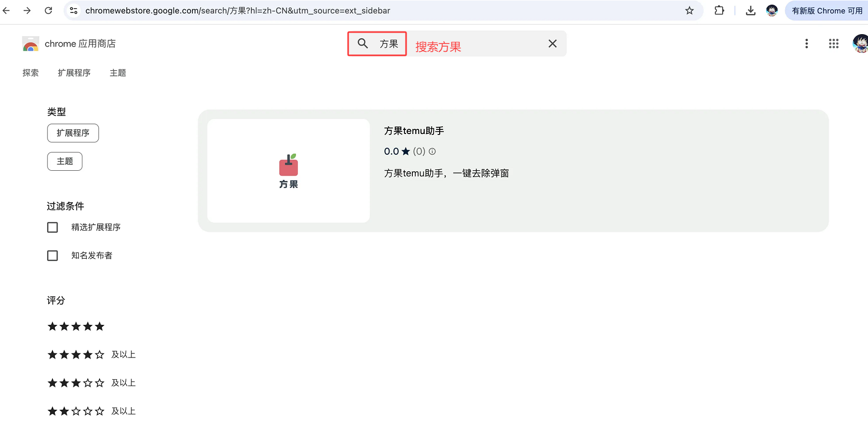This screenshot has height=432, width=868.
Task: Open the browser Downloads panel
Action: (x=751, y=10)
